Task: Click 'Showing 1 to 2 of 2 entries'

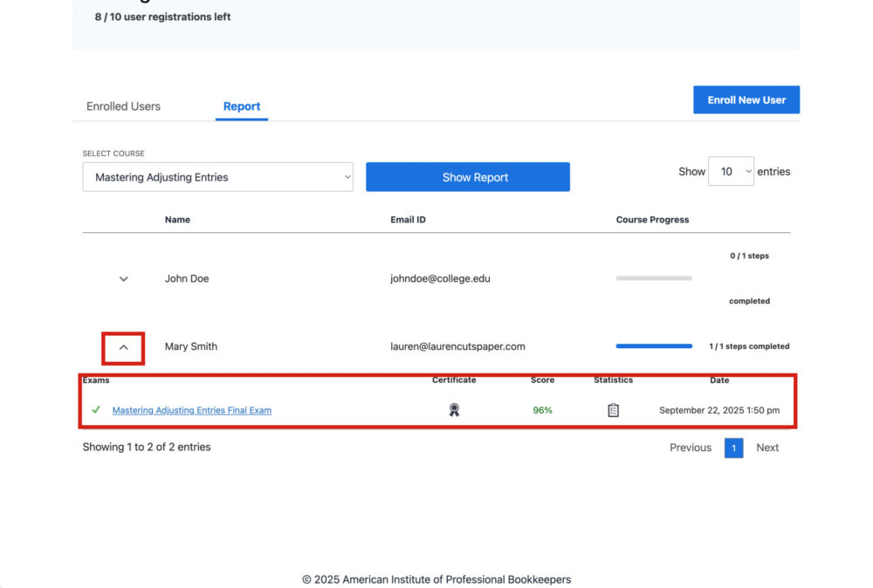Action: point(147,447)
